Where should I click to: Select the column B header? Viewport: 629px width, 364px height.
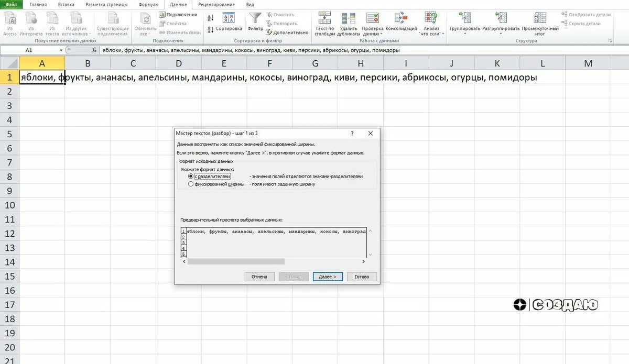click(x=88, y=63)
